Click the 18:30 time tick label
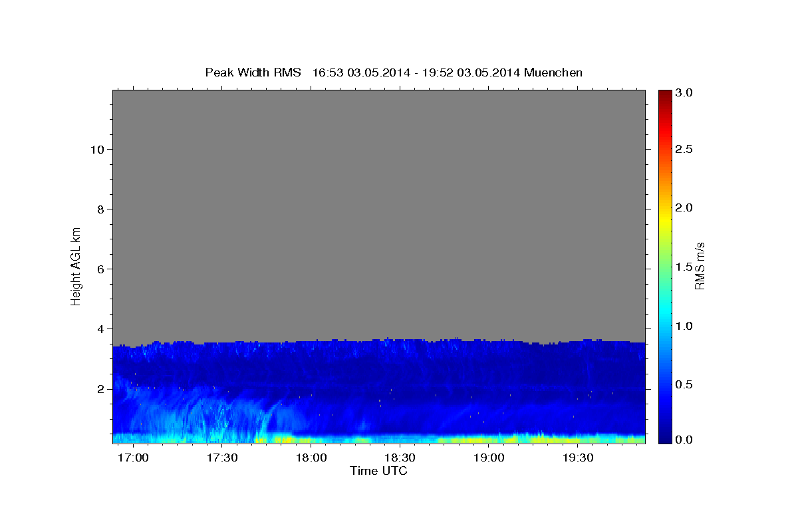Screen dimensions: 798x532 pyautogui.click(x=401, y=458)
